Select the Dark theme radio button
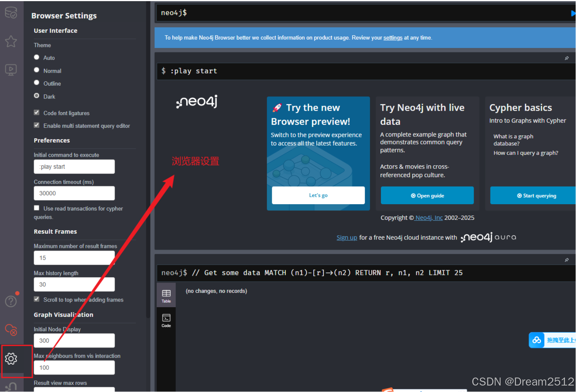 pos(36,96)
